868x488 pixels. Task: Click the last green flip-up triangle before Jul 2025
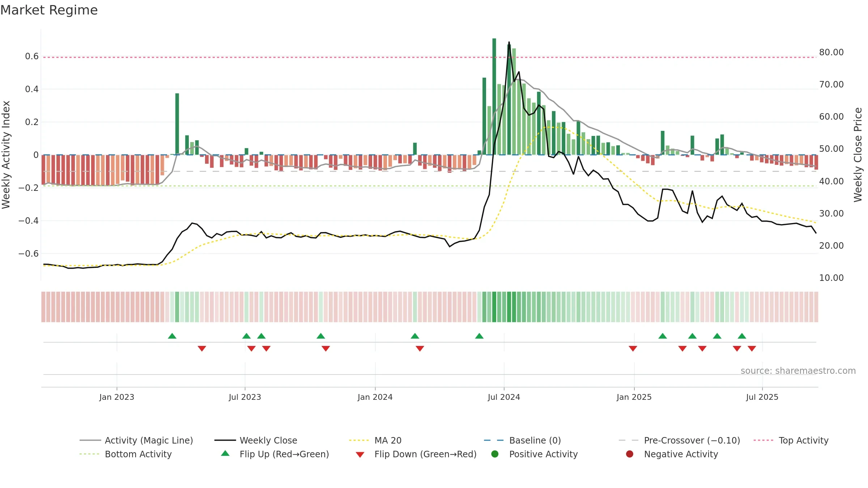(x=742, y=336)
